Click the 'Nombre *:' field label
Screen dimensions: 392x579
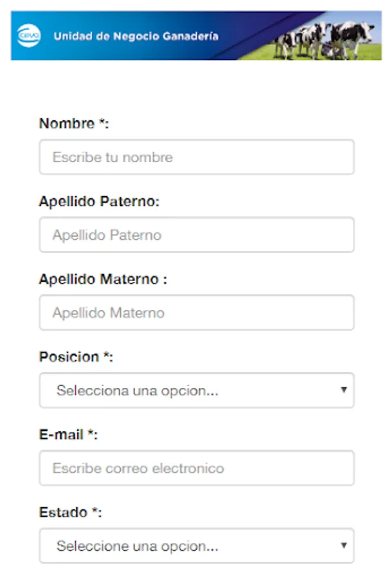tap(74, 124)
